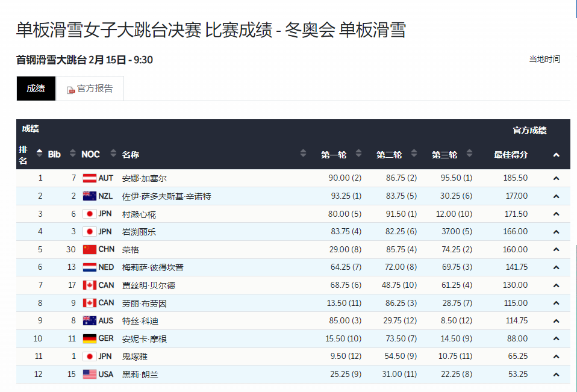577x392 pixels.
Task: Click the USA flag icon
Action: pyautogui.click(x=89, y=375)
